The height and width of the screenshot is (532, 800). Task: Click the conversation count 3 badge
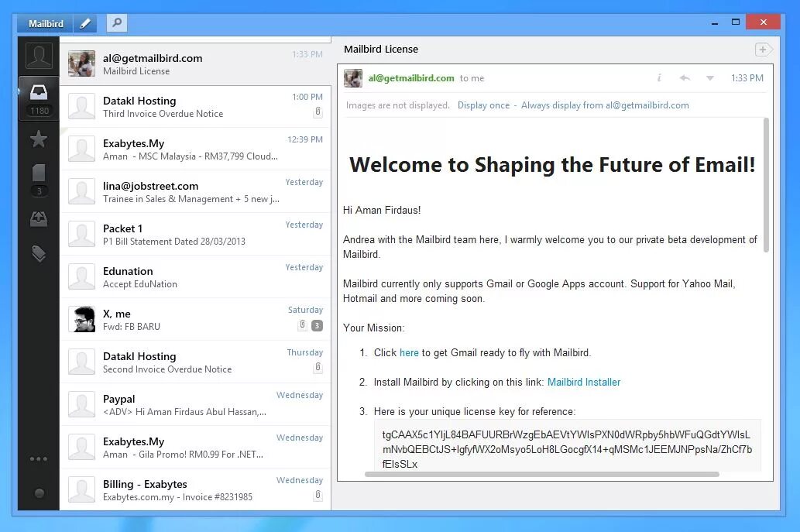click(x=317, y=325)
